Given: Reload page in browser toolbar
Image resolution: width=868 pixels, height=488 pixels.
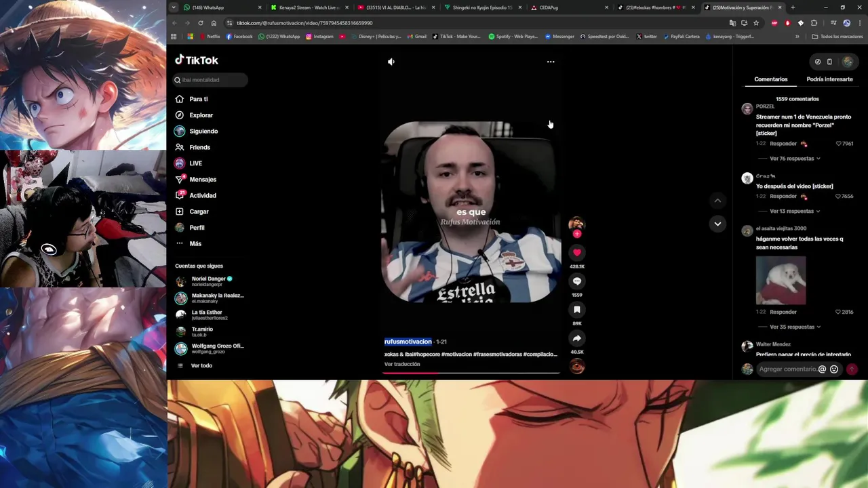Looking at the screenshot, I should tap(201, 23).
